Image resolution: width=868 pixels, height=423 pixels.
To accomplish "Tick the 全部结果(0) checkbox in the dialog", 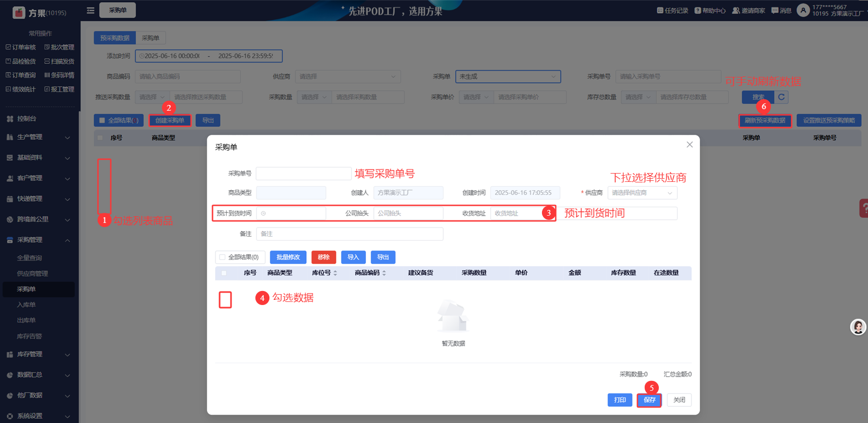I will point(222,257).
